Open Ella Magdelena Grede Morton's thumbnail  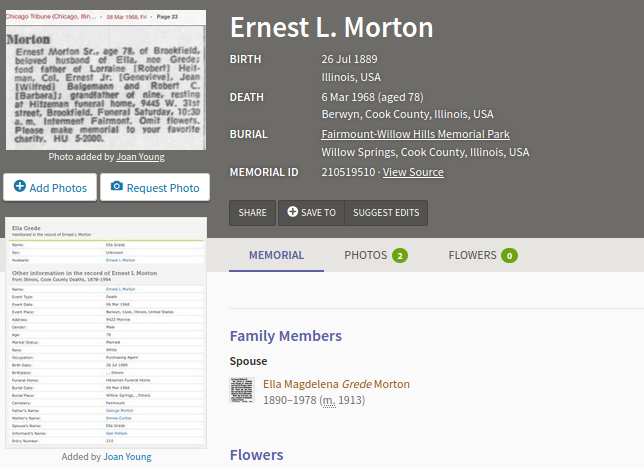[x=242, y=390]
